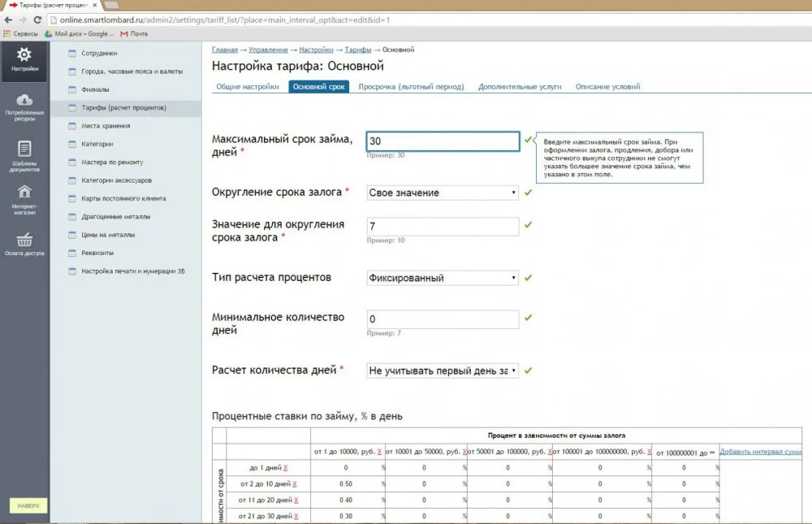Delete row до 1 дней
Screen dimensions: 812x524
click(x=285, y=467)
